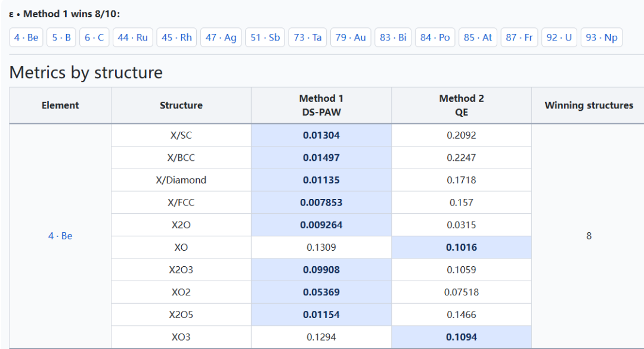Follow the 4 · Be link in table
Image resolution: width=644 pixels, height=349 pixels.
(60, 236)
